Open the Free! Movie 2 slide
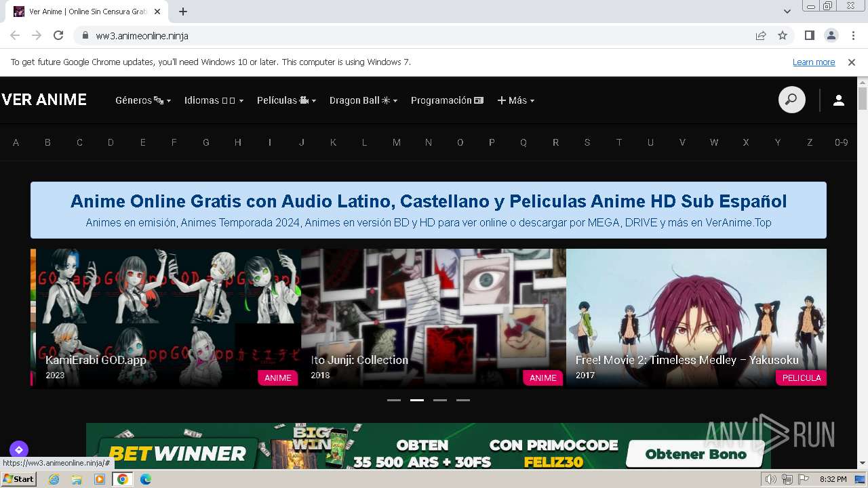 point(696,318)
